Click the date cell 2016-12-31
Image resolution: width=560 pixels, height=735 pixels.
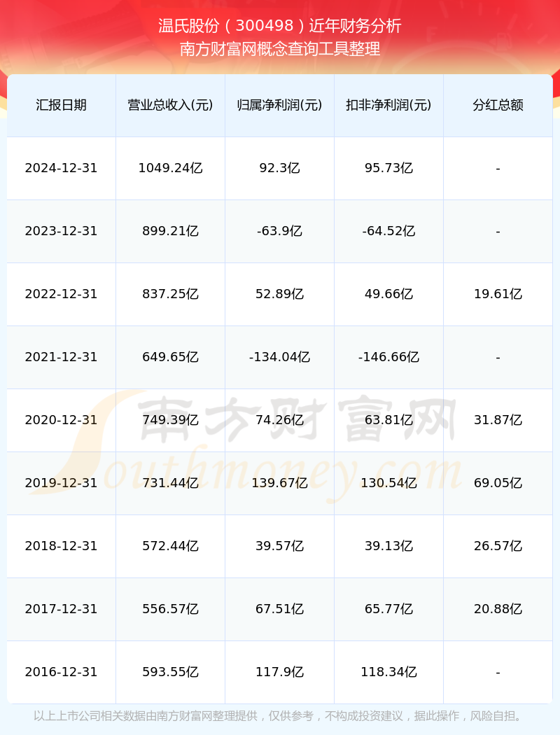point(62,672)
